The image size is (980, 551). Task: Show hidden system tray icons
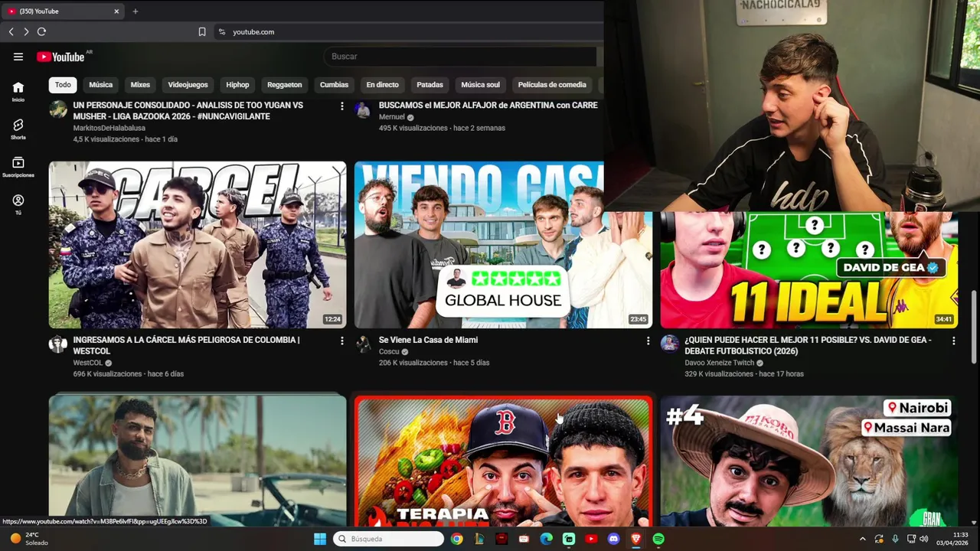862,539
